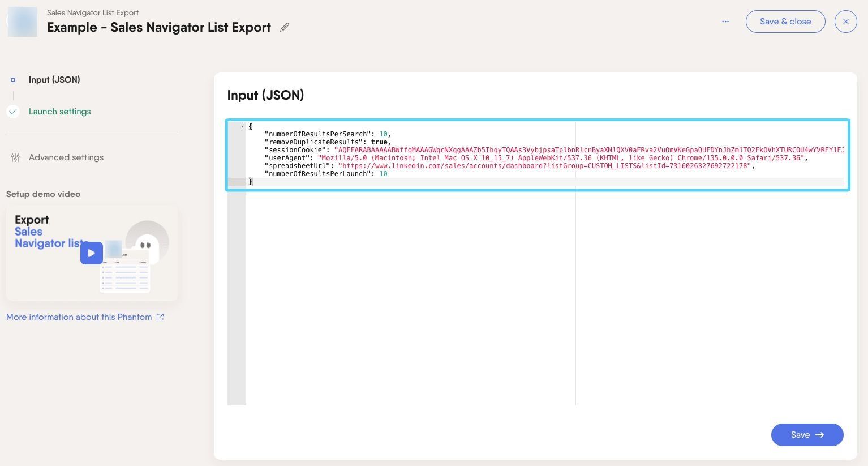Click the Example - Sales Navigator List Export title
The height and width of the screenshot is (466, 868).
(x=159, y=27)
